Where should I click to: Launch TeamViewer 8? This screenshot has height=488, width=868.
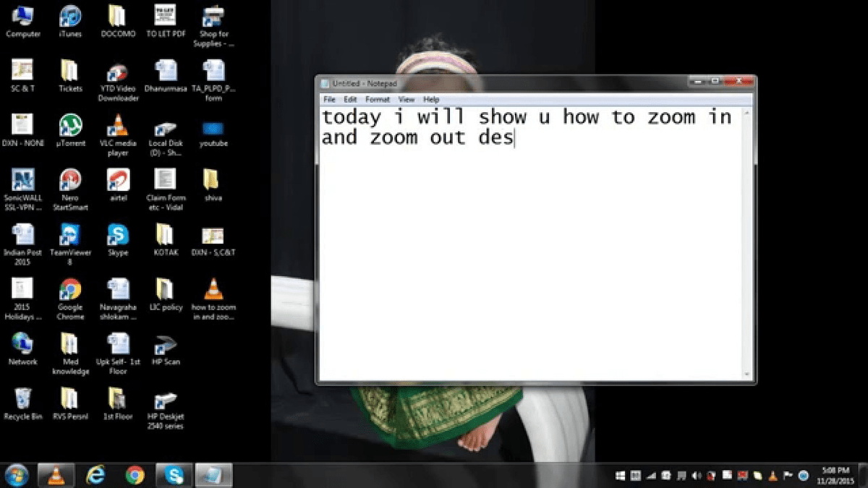[x=69, y=235]
